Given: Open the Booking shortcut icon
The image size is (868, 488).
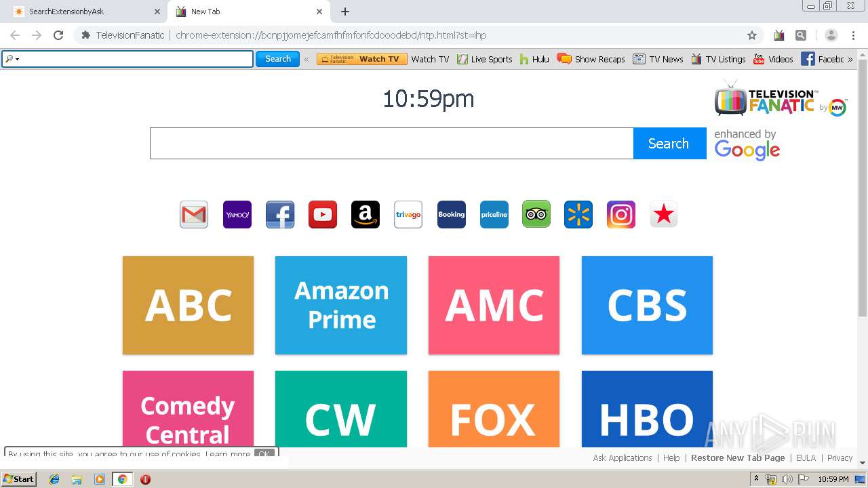Looking at the screenshot, I should click(452, 215).
